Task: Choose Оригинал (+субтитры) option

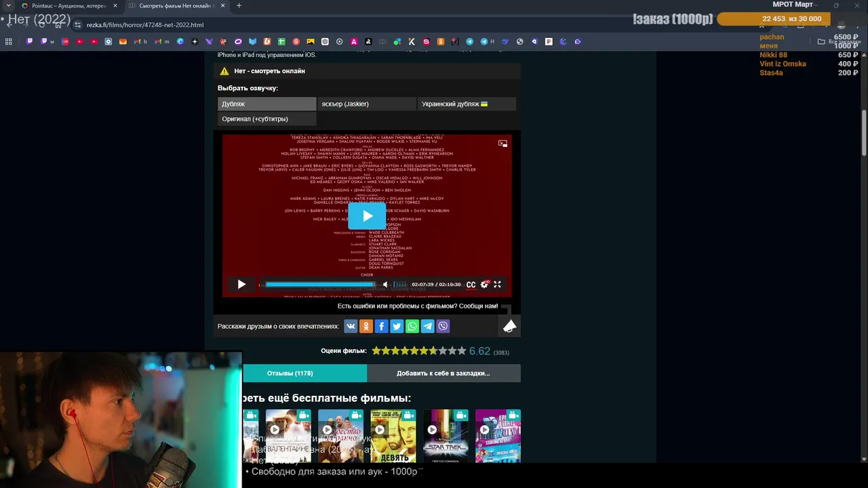Action: (267, 119)
